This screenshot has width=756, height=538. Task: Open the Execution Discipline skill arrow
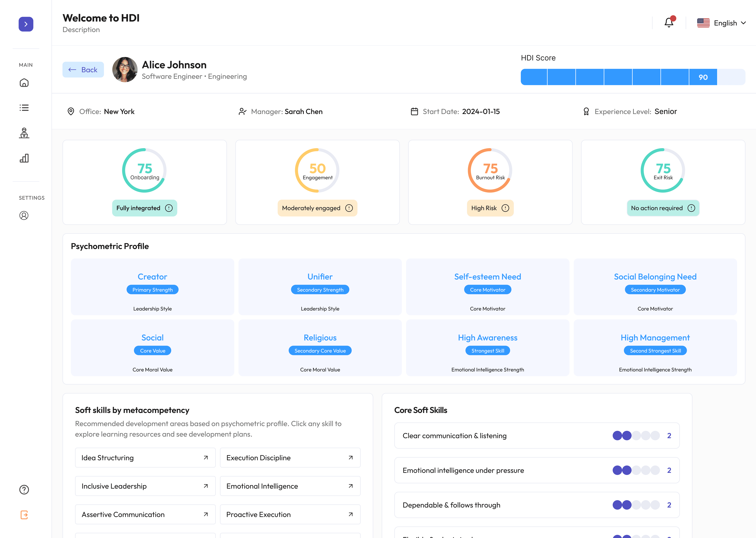point(351,458)
